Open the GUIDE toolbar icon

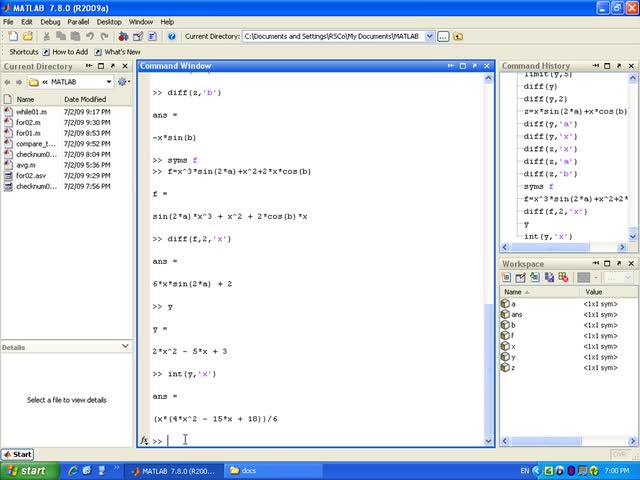tap(138, 36)
